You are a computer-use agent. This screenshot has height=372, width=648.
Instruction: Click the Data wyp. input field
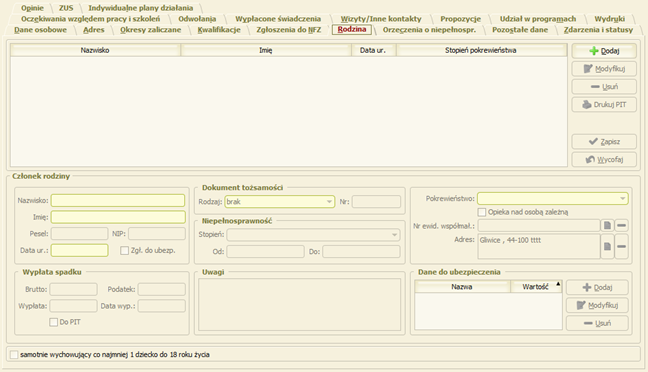162,306
